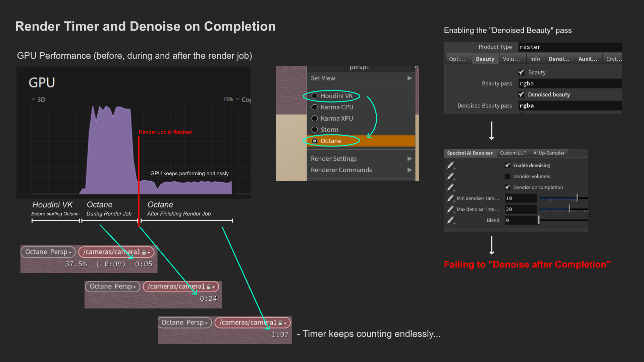Viewport: 644px width, 362px height.
Task: Open the AI Up-Sampler tab
Action: [549, 153]
